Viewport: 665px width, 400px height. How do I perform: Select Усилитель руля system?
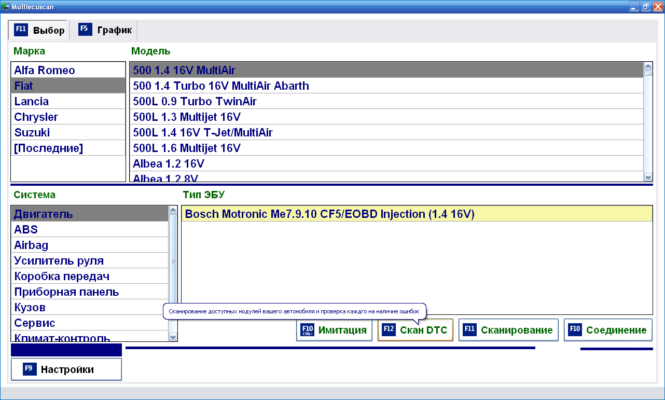(x=90, y=260)
